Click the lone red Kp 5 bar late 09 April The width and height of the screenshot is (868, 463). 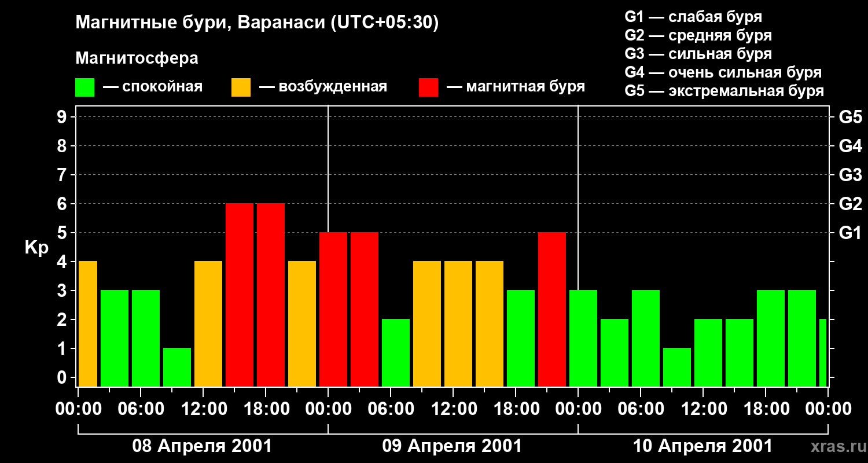tap(552, 309)
